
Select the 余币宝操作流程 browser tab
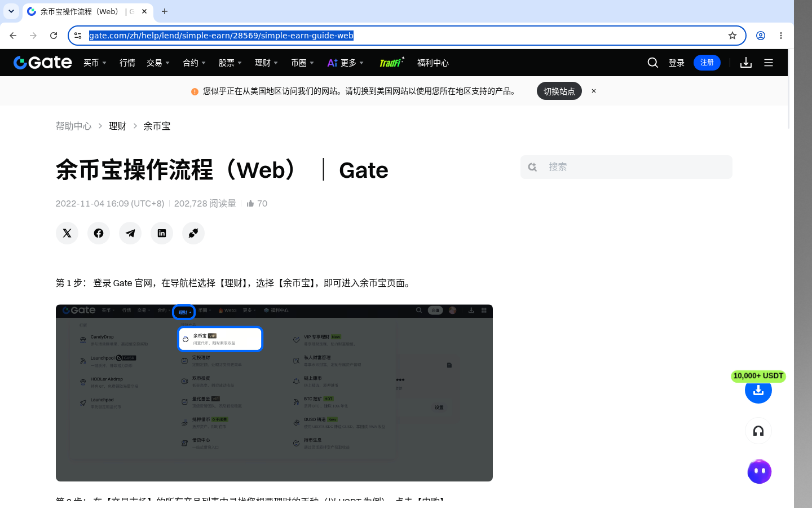point(88,11)
